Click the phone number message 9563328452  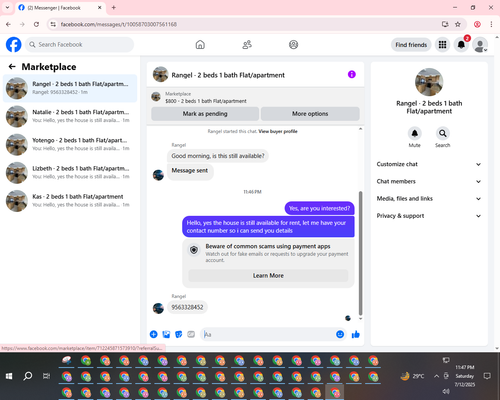[x=187, y=307]
